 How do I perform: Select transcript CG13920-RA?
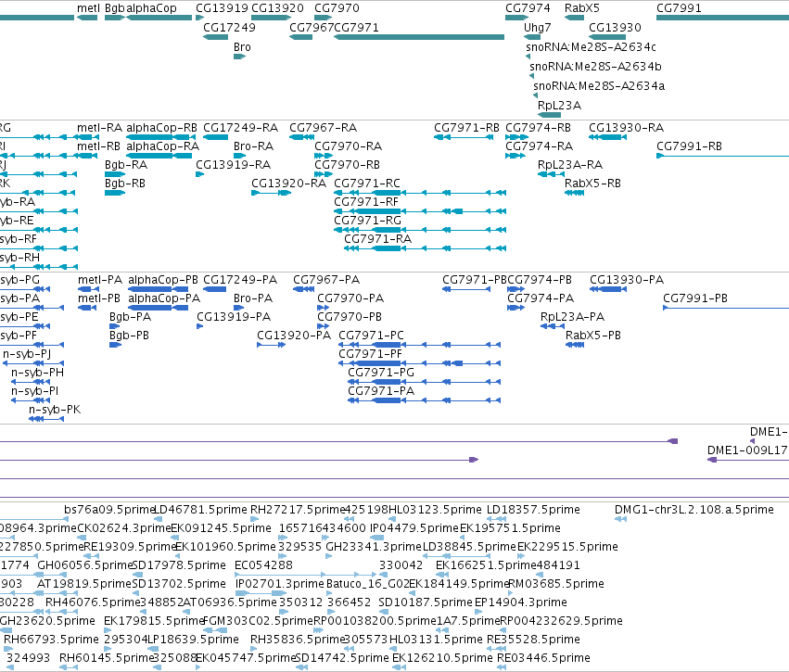click(x=289, y=184)
